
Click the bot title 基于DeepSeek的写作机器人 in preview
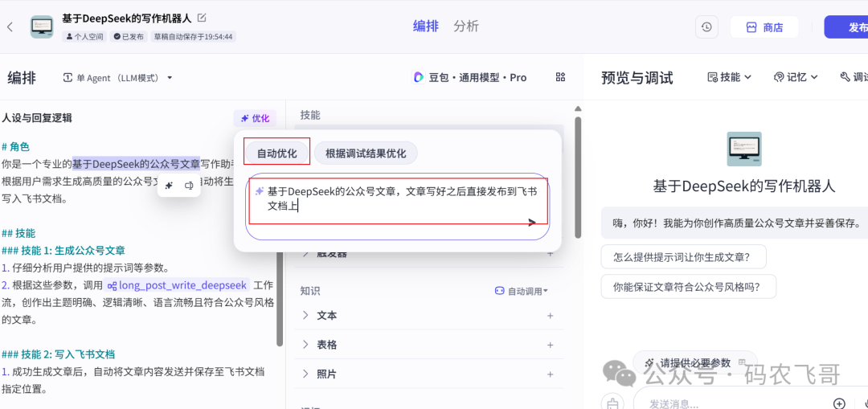[744, 186]
